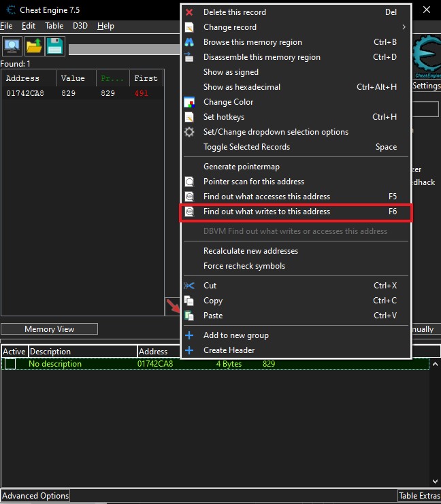Click the red X Delete this record icon
The width and height of the screenshot is (441, 504).
click(190, 12)
